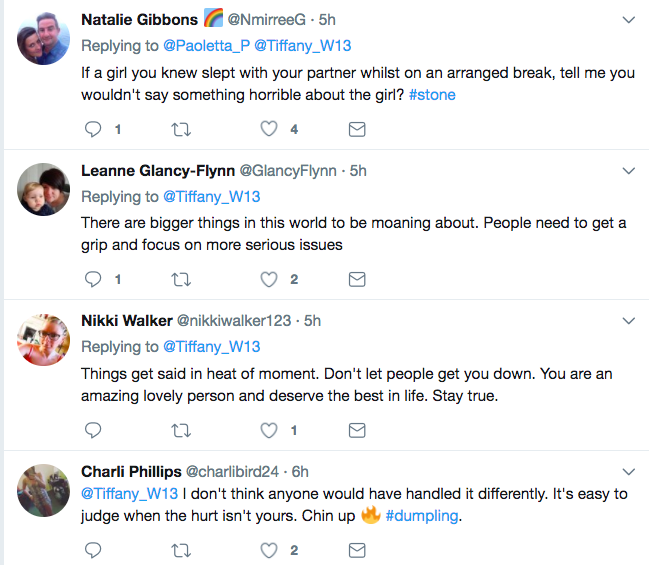Retweet Charli Phillips' tweet
This screenshot has width=649, height=565.
pyautogui.click(x=181, y=550)
